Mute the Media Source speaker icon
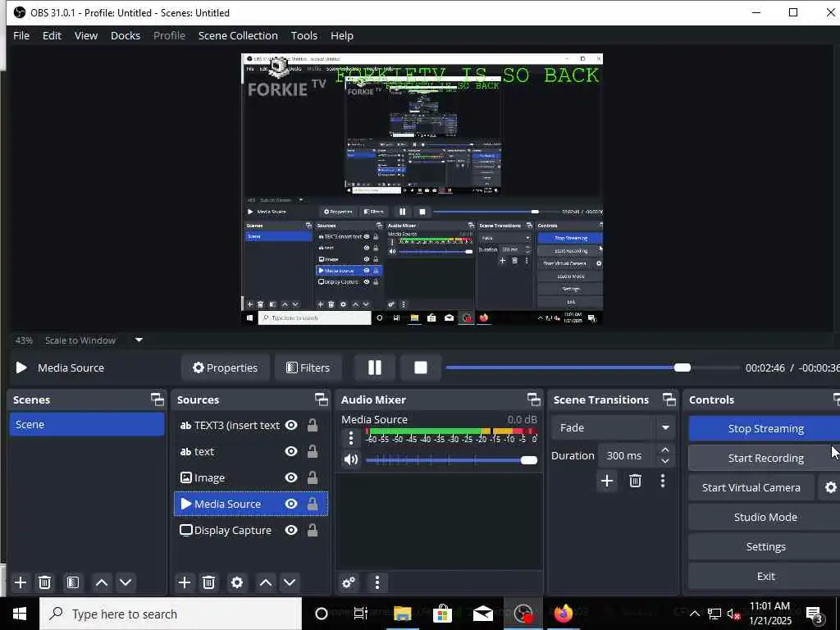The width and height of the screenshot is (840, 630). pyautogui.click(x=351, y=459)
